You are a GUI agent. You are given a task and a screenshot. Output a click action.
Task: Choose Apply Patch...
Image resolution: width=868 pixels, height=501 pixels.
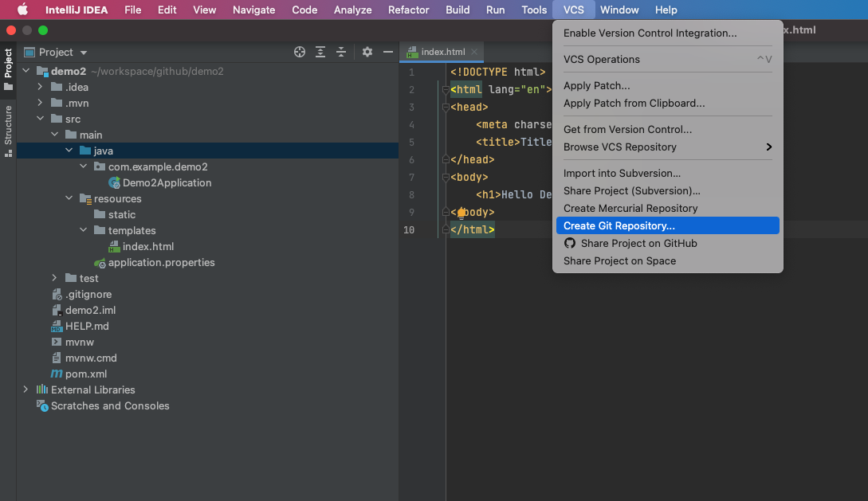point(668,86)
